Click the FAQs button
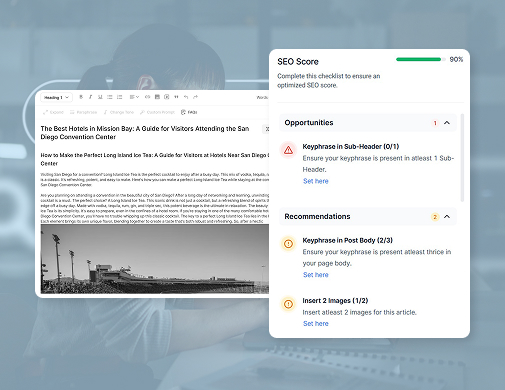 point(189,112)
